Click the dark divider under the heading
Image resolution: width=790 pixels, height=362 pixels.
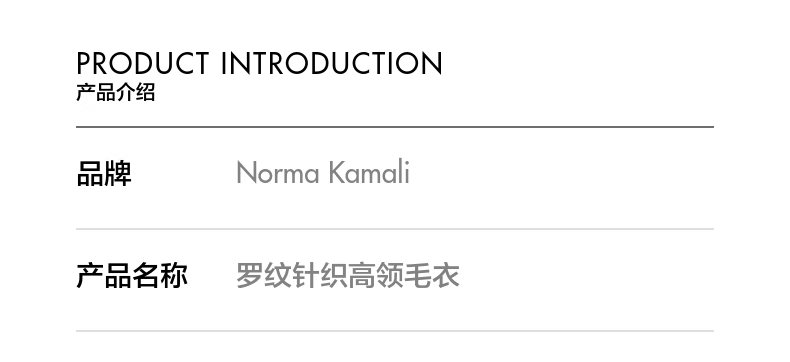click(x=395, y=127)
